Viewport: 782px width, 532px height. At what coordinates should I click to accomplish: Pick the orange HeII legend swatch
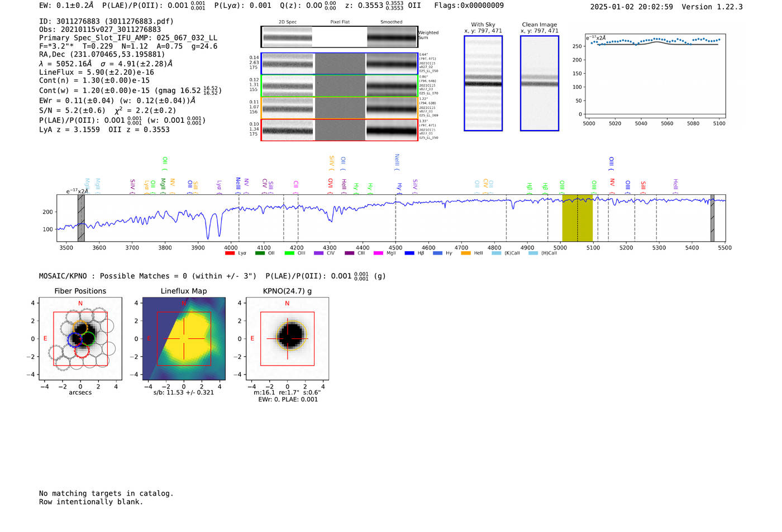(466, 253)
